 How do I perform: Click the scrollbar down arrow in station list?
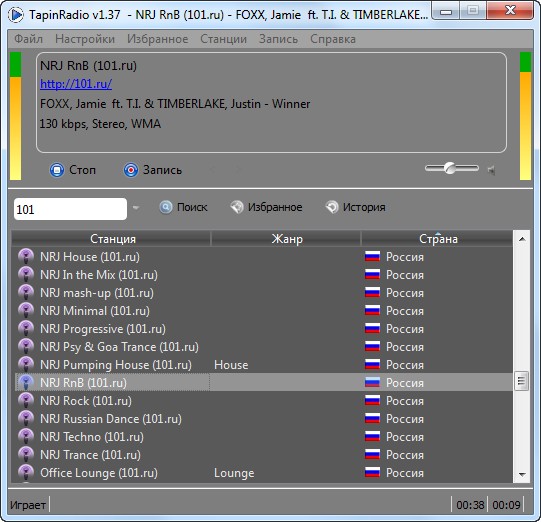522,475
